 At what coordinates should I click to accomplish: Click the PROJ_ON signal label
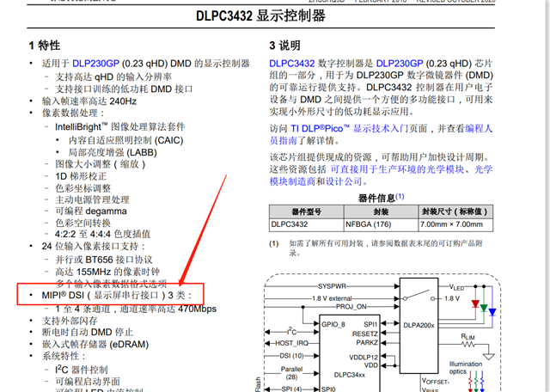[351, 307]
